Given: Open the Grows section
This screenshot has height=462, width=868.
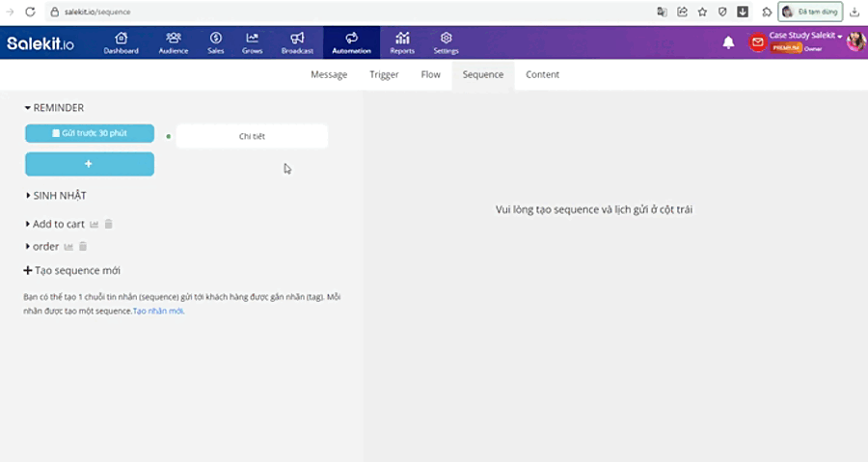Looking at the screenshot, I should tap(252, 43).
